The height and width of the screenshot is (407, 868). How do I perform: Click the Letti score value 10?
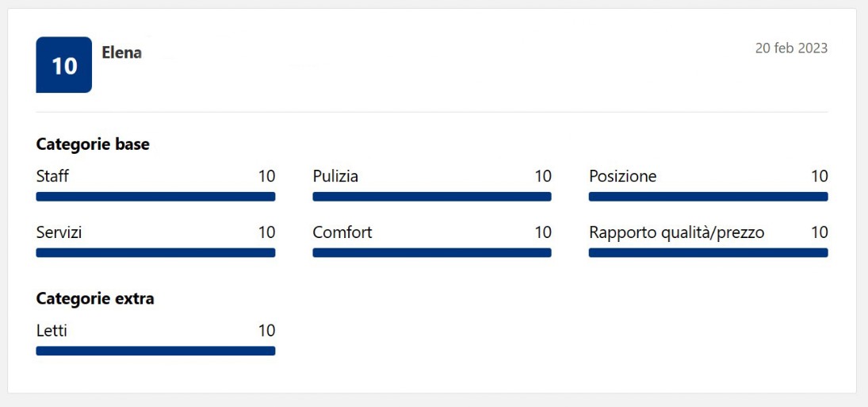pos(267,331)
